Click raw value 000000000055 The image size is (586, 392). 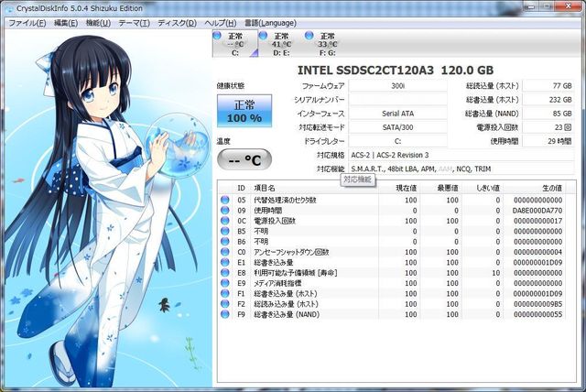pos(537,315)
